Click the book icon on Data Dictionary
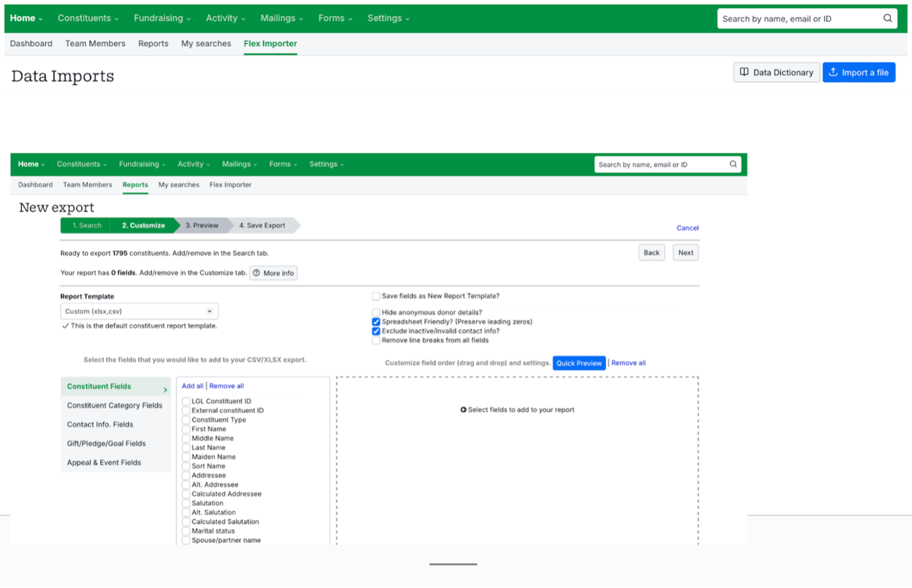912x588 pixels. point(744,72)
